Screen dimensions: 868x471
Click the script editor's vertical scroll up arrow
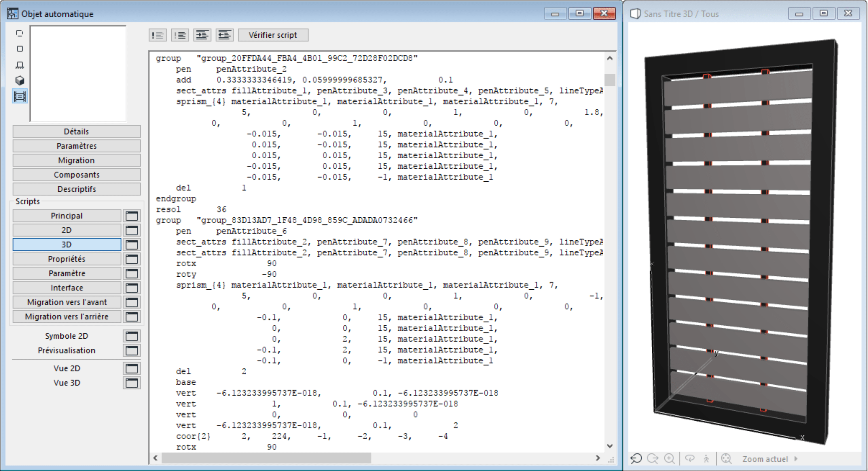(610, 58)
